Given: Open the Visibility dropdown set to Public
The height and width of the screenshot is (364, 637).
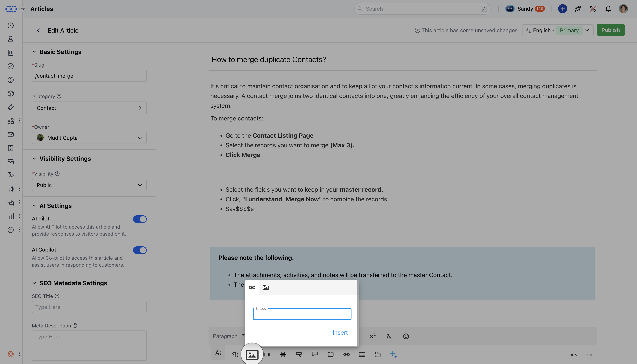Looking at the screenshot, I should pyautogui.click(x=89, y=185).
